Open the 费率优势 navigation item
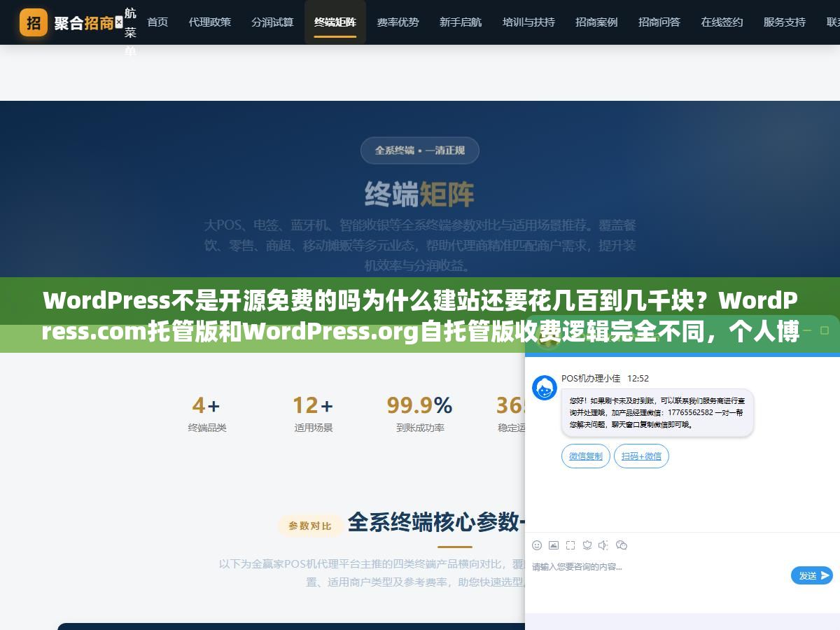This screenshot has height=630, width=840. pos(398,22)
